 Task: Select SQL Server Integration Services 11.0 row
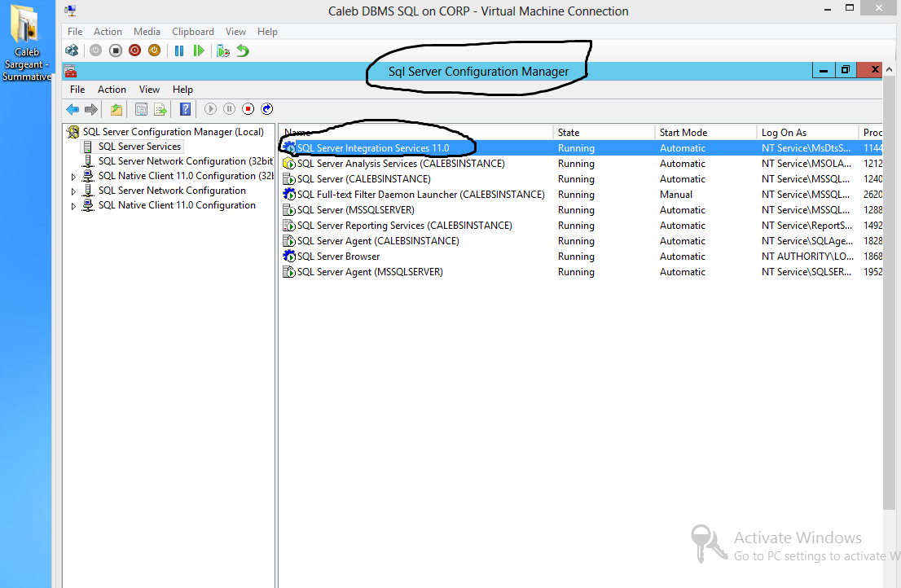581,148
